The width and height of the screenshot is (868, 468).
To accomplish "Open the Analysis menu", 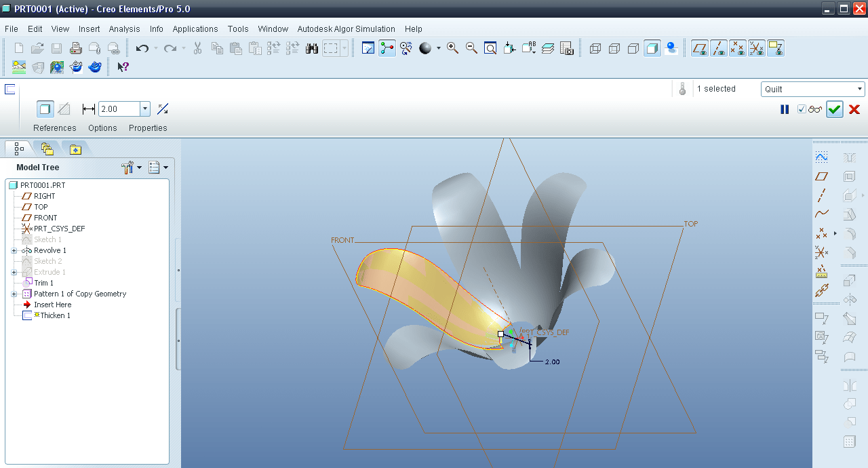I will point(124,29).
